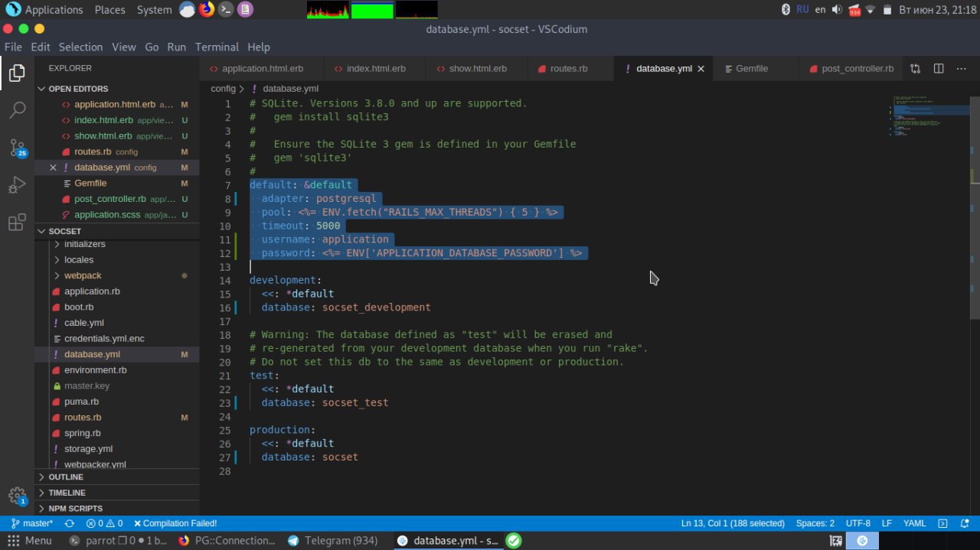Close the database.yml editor tab
980x550 pixels.
click(701, 69)
